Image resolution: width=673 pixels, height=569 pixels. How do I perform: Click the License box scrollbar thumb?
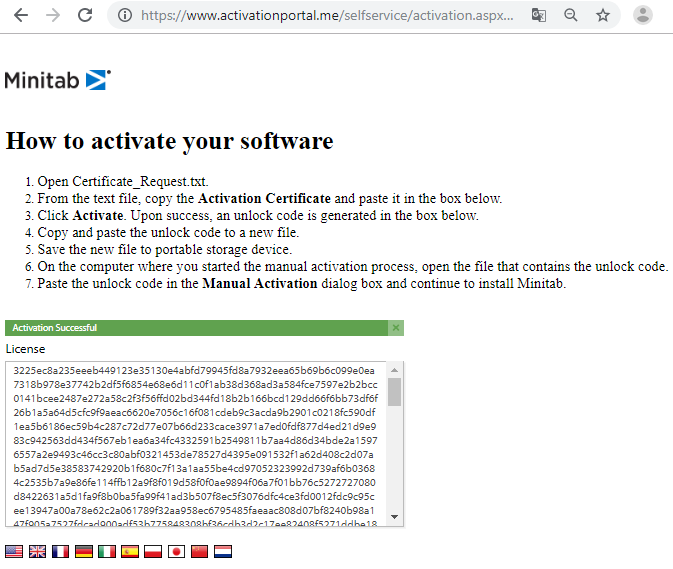(x=394, y=392)
